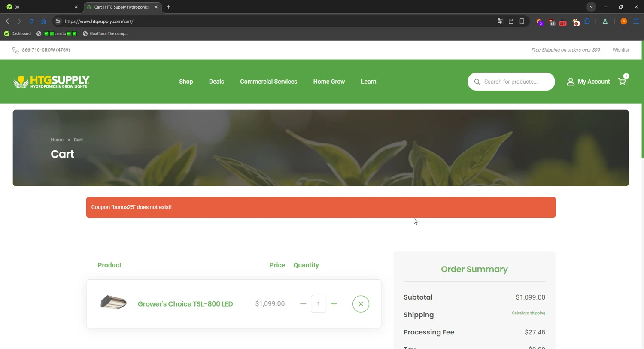The width and height of the screenshot is (644, 349).
Task: Open the shopping cart icon
Action: (622, 81)
